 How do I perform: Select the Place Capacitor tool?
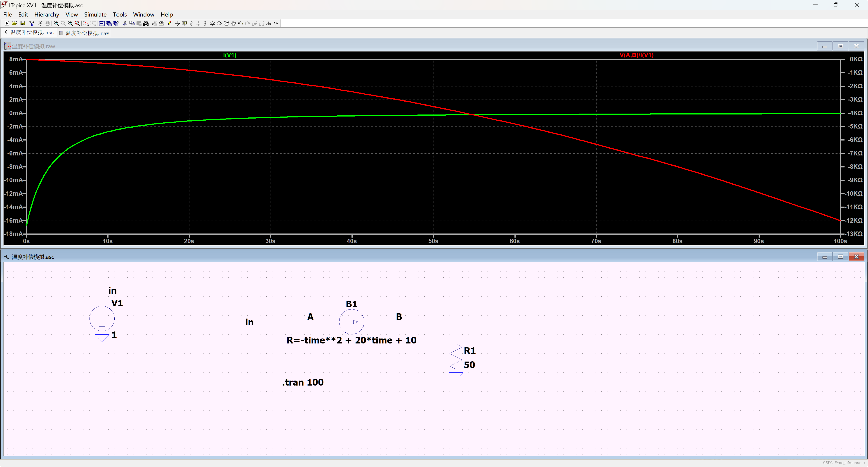198,23
